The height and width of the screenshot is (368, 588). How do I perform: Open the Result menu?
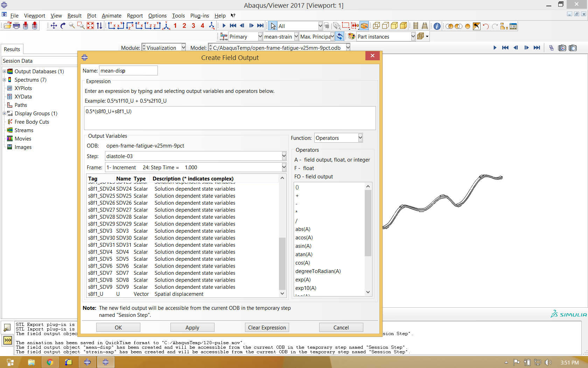coord(75,15)
